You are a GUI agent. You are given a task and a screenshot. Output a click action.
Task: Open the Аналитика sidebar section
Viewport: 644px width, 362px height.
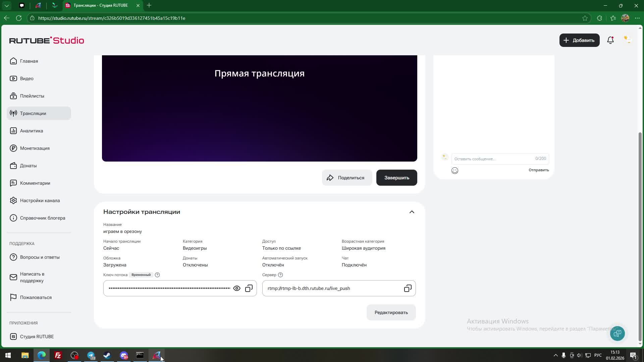coord(32,131)
